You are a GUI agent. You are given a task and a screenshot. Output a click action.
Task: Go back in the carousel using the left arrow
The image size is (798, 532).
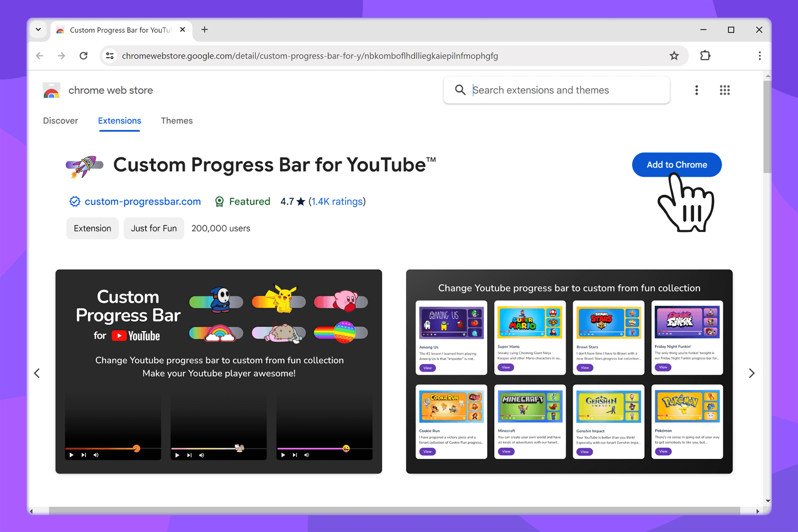pos(37,373)
